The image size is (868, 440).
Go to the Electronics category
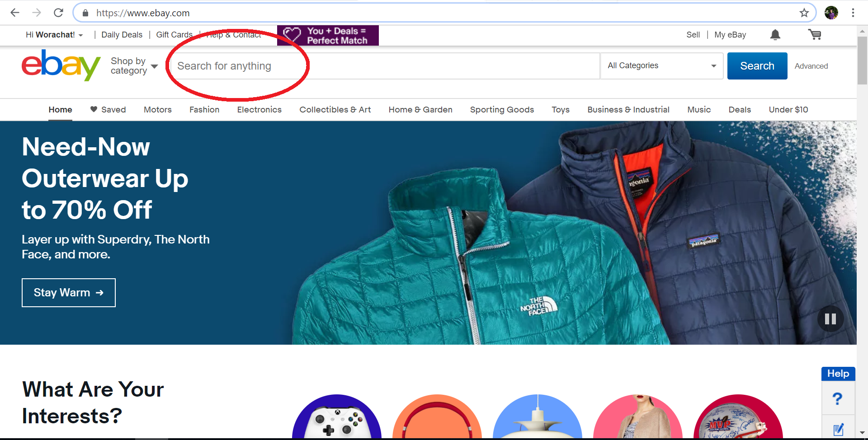pos(259,110)
